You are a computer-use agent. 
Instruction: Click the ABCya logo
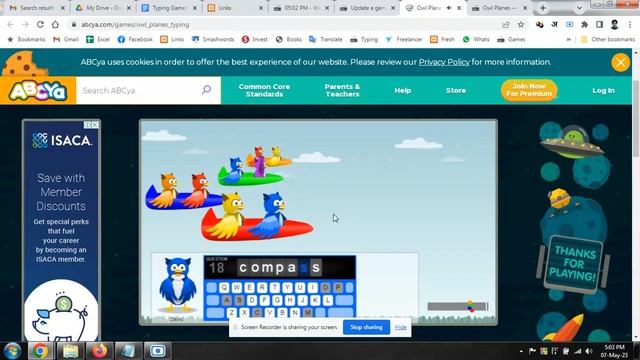pos(38,91)
